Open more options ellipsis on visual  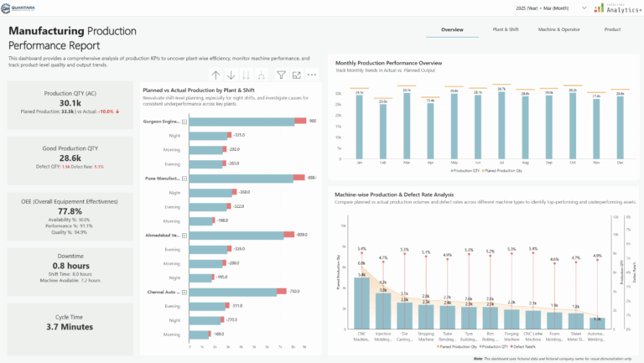tap(312, 75)
